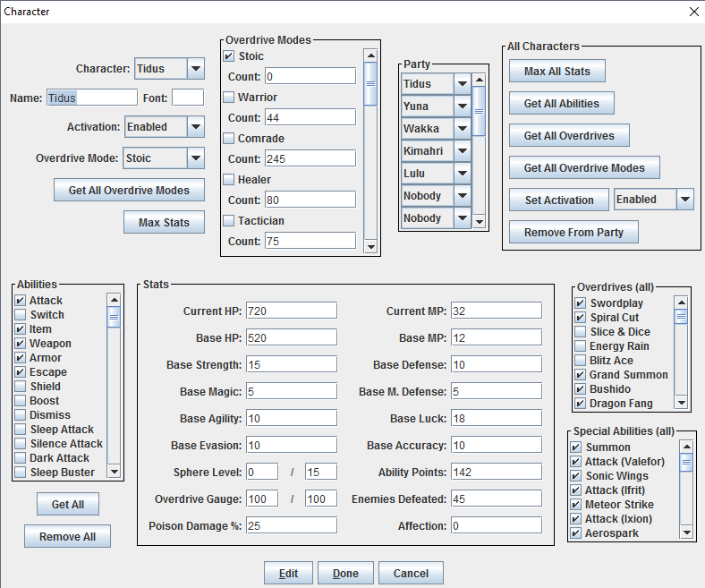Screen dimensions: 705x588
Task: Uncheck the Escape ability
Action: tap(21, 372)
